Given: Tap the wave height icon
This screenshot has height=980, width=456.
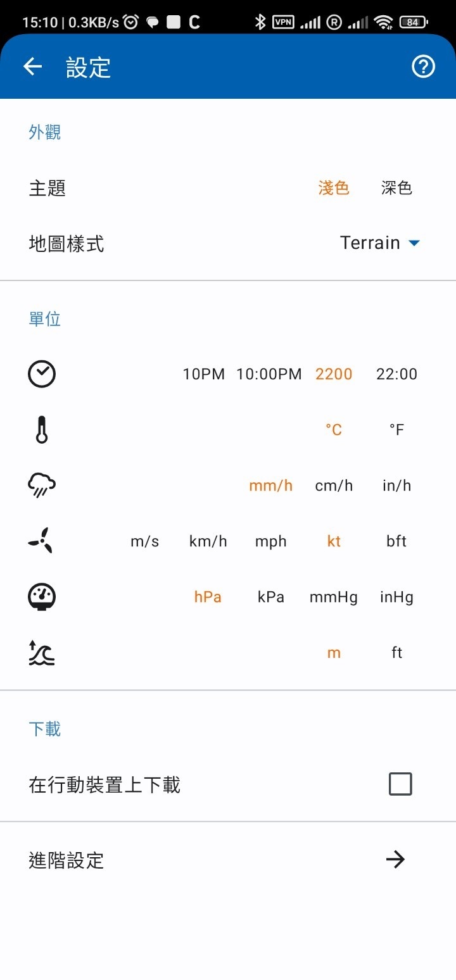Looking at the screenshot, I should pos(42,653).
